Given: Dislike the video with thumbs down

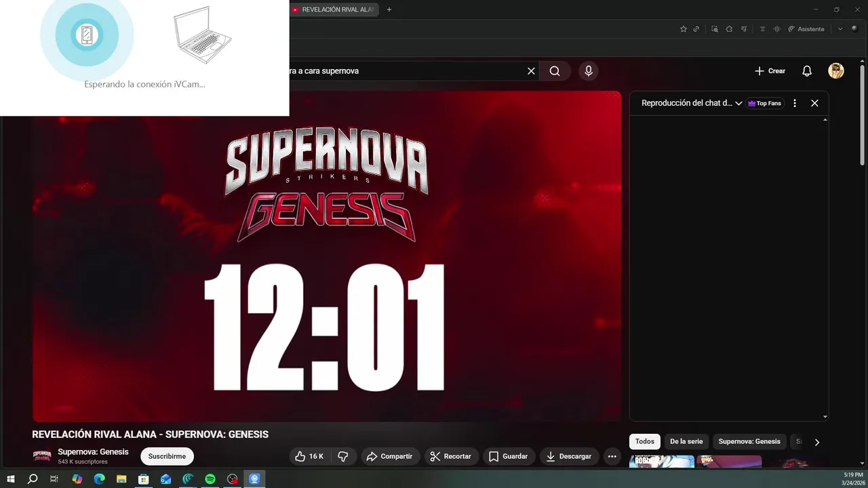Looking at the screenshot, I should tap(343, 456).
